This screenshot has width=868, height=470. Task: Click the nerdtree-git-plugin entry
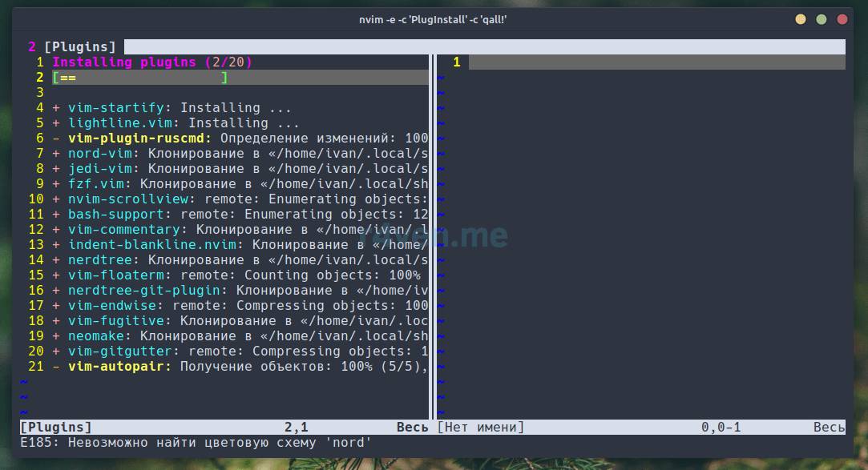[143, 291]
